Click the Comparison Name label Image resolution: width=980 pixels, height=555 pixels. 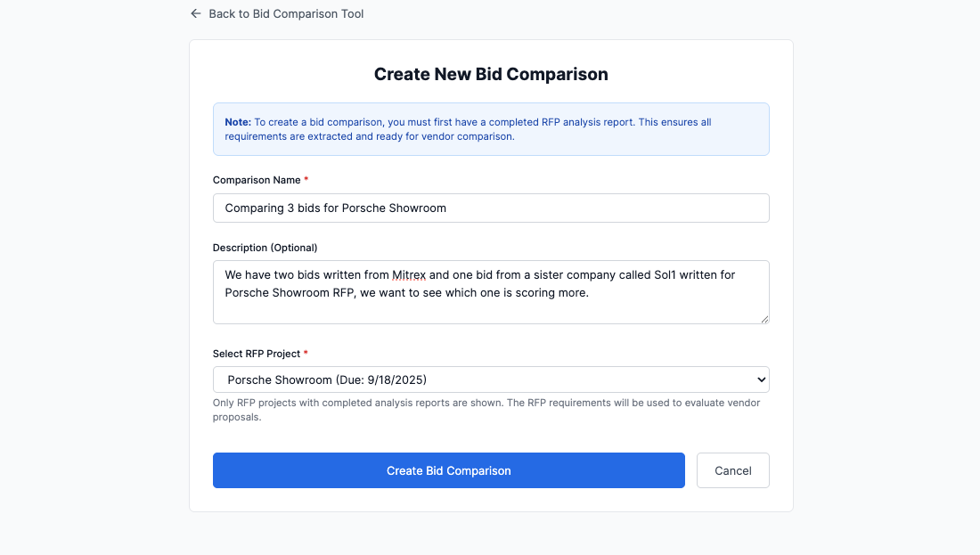tap(257, 180)
